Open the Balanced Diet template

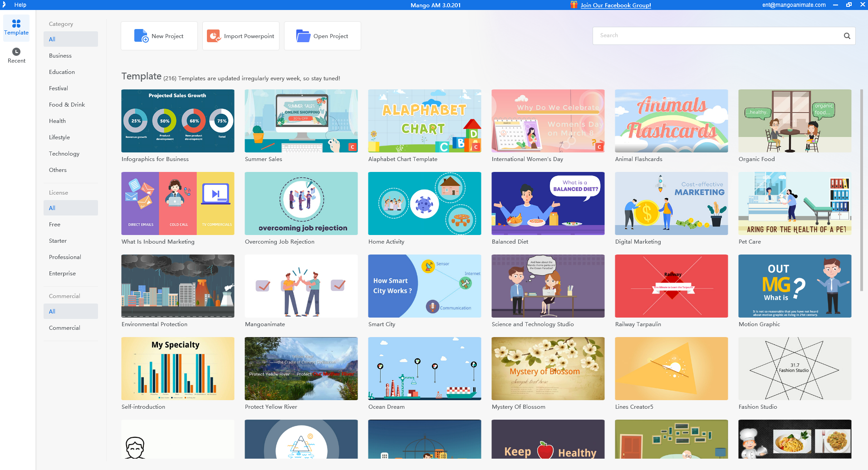[x=548, y=203]
